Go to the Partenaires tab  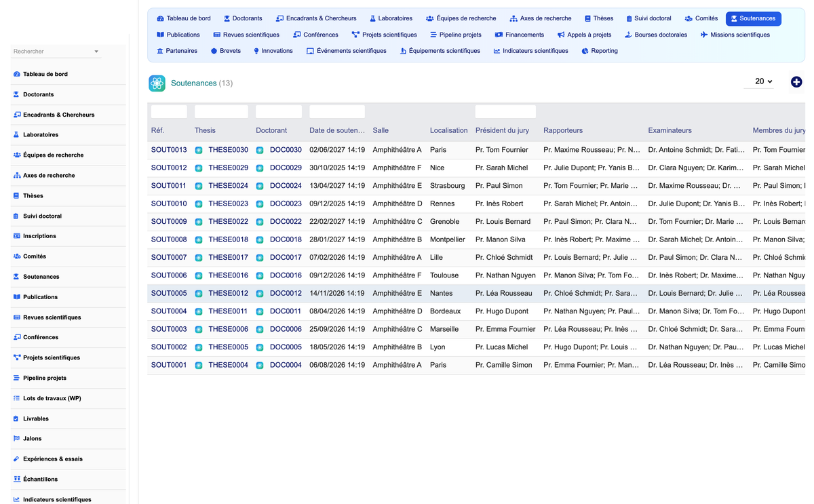point(176,51)
